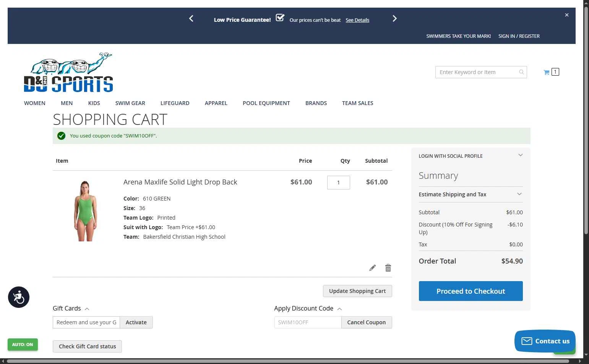Click the search magnifier icon

521,72
